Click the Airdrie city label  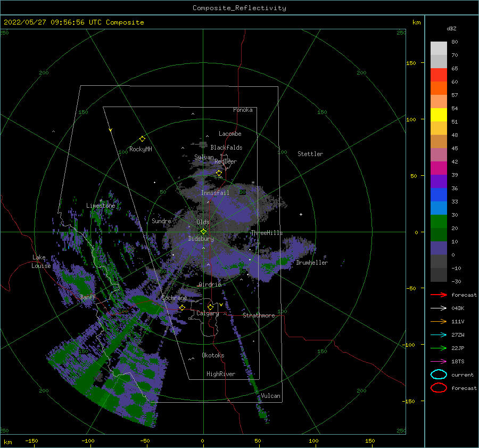click(210, 284)
